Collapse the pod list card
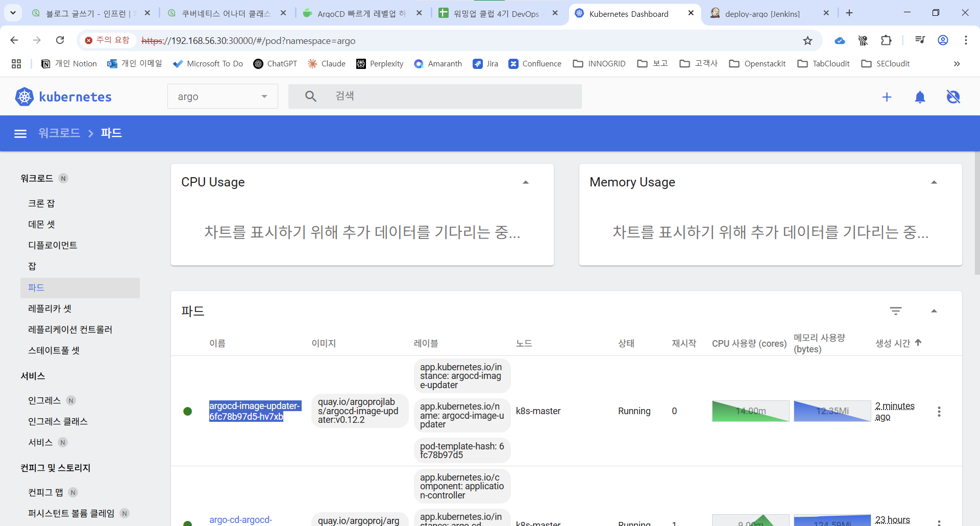This screenshot has height=526, width=980. [x=934, y=311]
